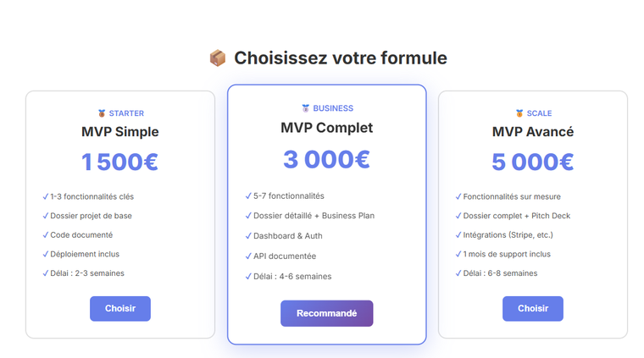The height and width of the screenshot is (358, 644).
Task: Click the MVP Complet plan title
Action: point(326,128)
